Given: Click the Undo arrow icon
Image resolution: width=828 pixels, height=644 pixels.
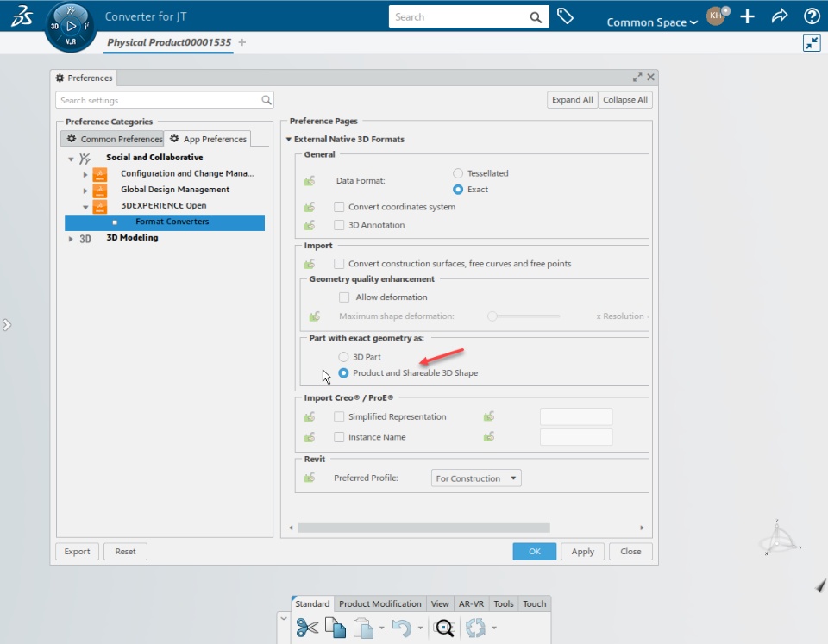Looking at the screenshot, I should tap(402, 628).
